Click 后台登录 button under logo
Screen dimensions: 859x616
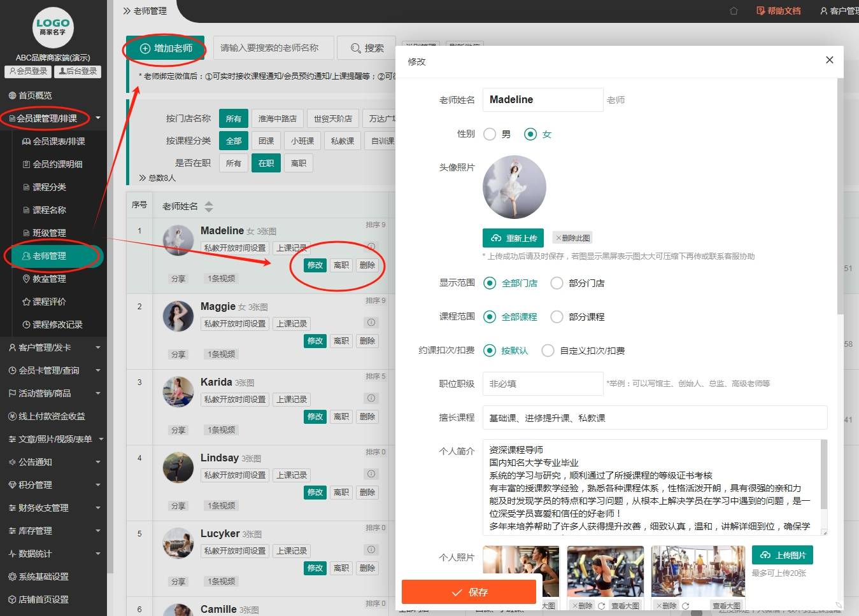(78, 71)
